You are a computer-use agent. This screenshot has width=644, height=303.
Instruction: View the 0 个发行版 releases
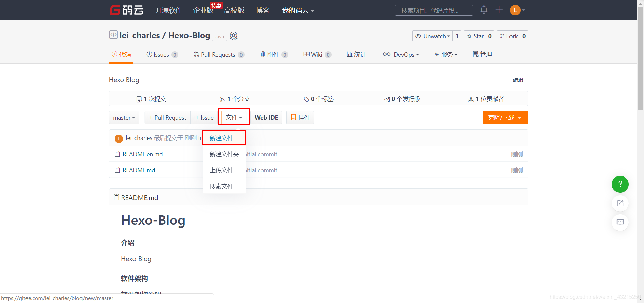coord(402,99)
